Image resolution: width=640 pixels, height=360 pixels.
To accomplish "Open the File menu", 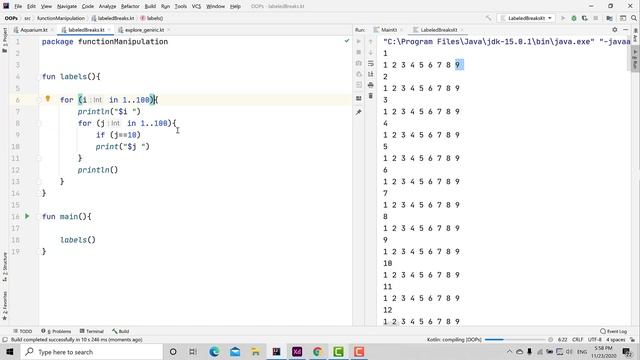I will [18, 7].
